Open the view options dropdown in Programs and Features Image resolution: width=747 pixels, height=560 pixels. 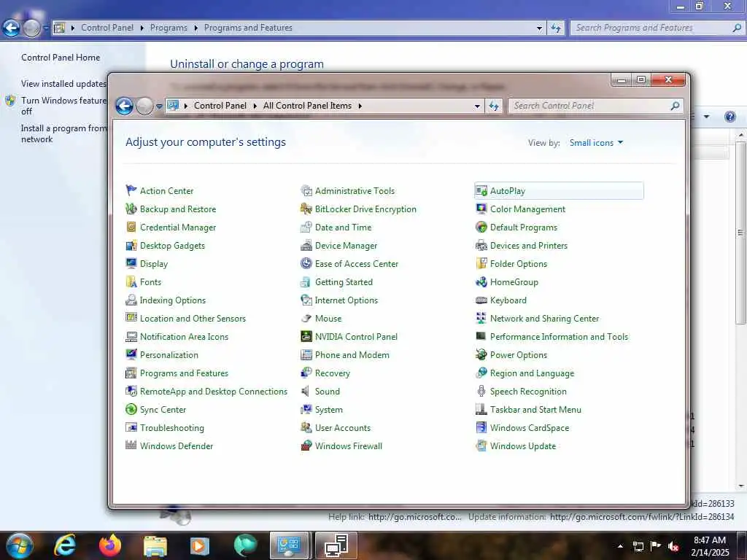tap(706, 117)
